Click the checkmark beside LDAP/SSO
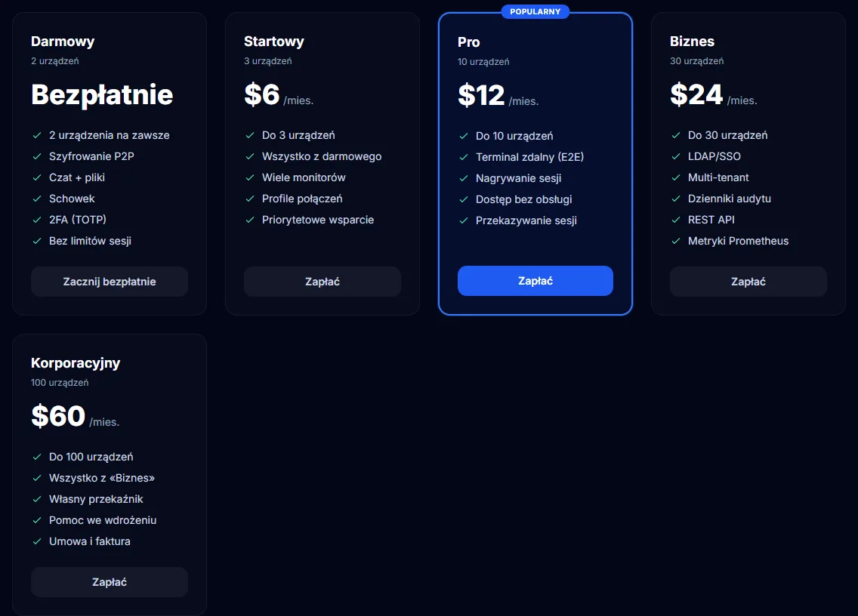 (676, 156)
